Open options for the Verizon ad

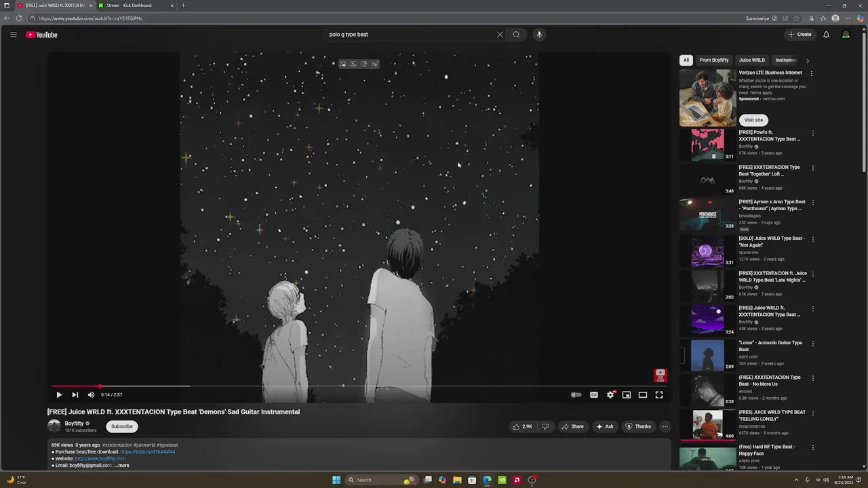[x=812, y=73]
